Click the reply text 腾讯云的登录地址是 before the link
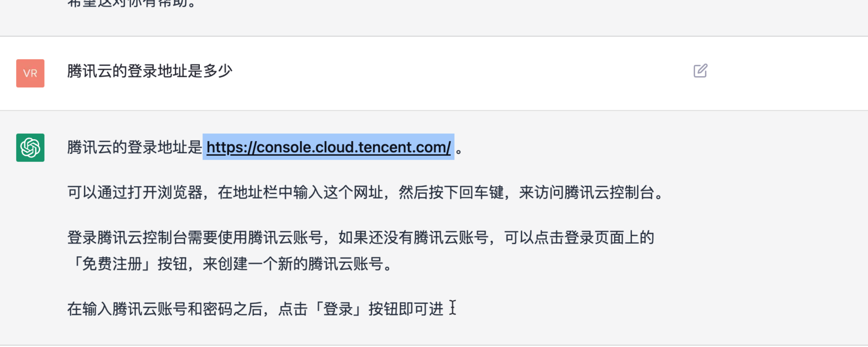868x347 pixels. click(134, 147)
